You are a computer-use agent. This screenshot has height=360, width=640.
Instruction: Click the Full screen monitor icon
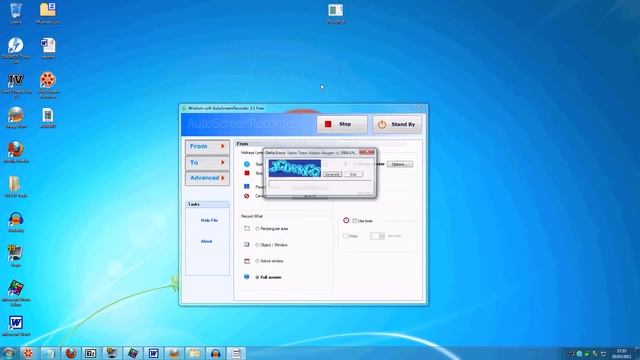pyautogui.click(x=247, y=277)
